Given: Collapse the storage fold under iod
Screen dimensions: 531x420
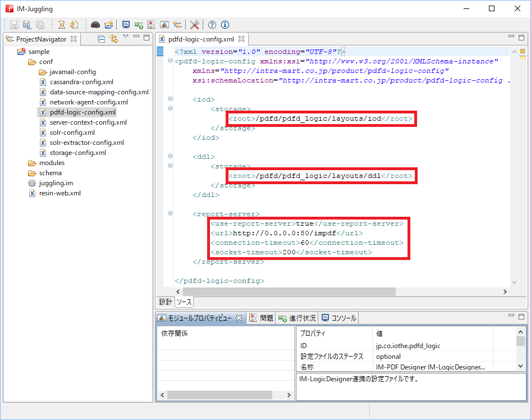Looking at the screenshot, I should [170, 108].
